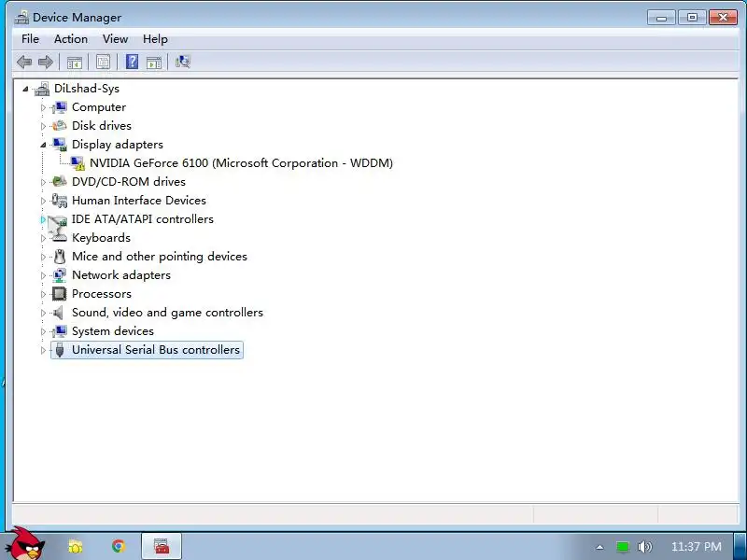
Task: Select 'IDE ATA/ATAPI controllers' label
Action: (x=143, y=219)
